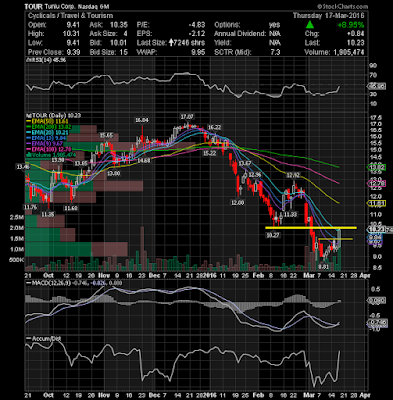The width and height of the screenshot is (393, 400).
Task: Click the magenta EMA(100) legend entry
Action: coord(49,149)
